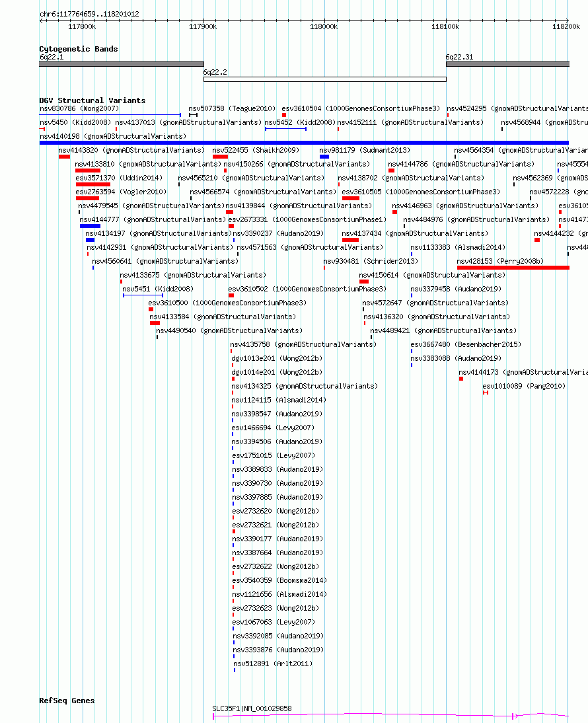Open esv2732623 (Wong2012b) variant
The image size is (588, 723).
276,608
